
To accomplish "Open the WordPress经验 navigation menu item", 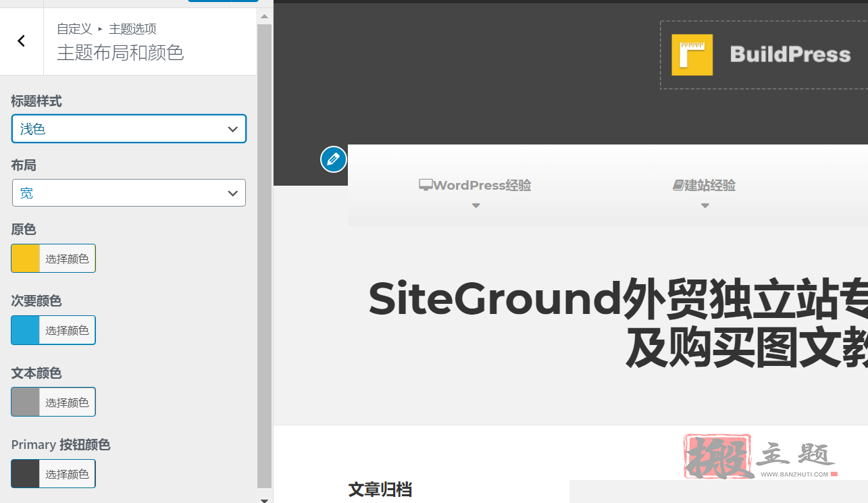I will click(x=476, y=185).
